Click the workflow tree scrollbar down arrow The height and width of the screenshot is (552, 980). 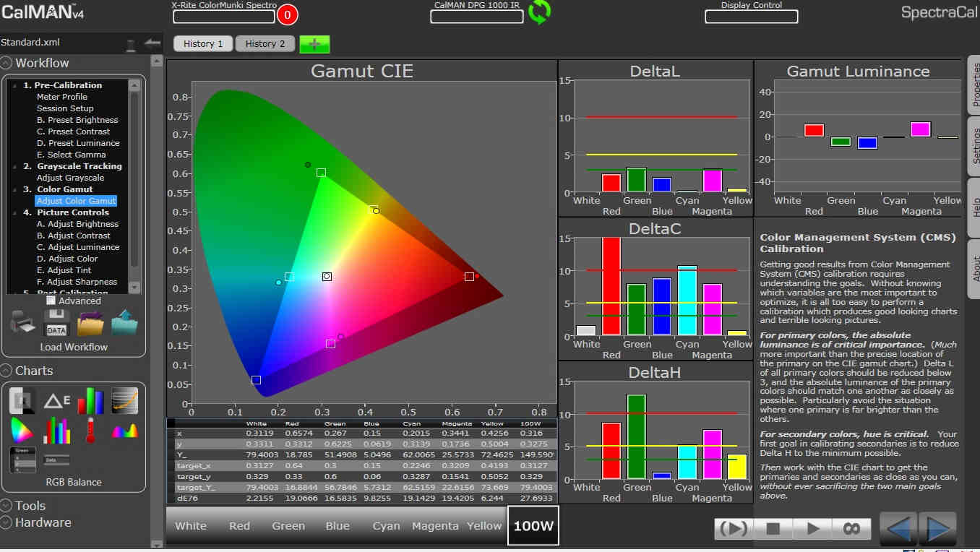[x=134, y=286]
